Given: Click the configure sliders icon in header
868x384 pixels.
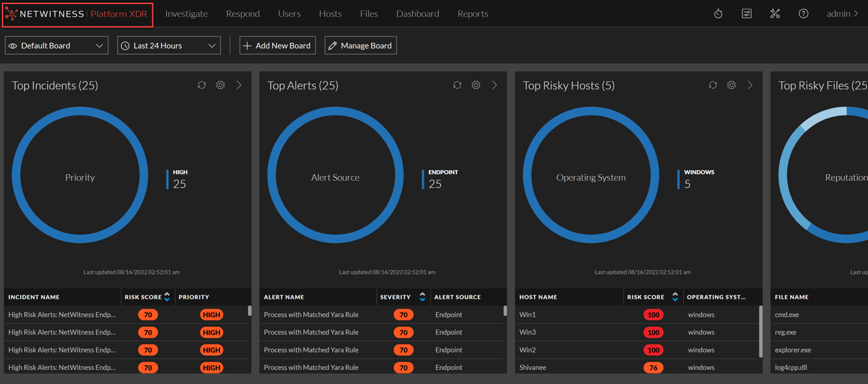Looking at the screenshot, I should (x=746, y=14).
